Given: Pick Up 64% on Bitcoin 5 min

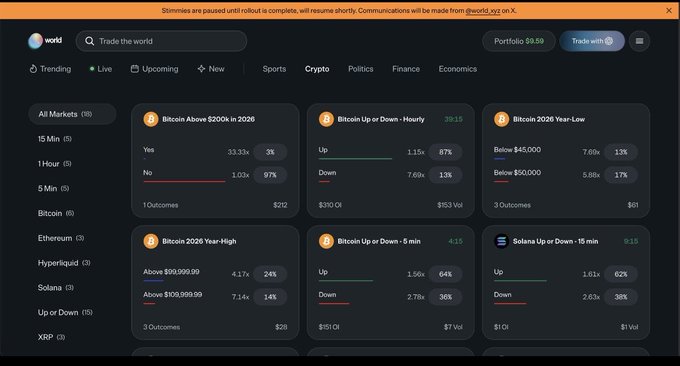Looking at the screenshot, I should (445, 274).
